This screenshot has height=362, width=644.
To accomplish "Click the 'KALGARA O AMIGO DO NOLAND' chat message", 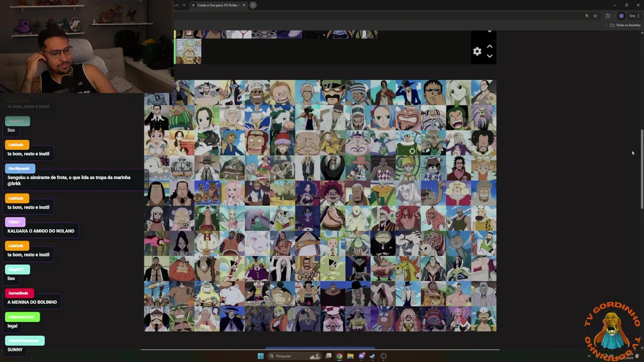I will click(x=41, y=231).
